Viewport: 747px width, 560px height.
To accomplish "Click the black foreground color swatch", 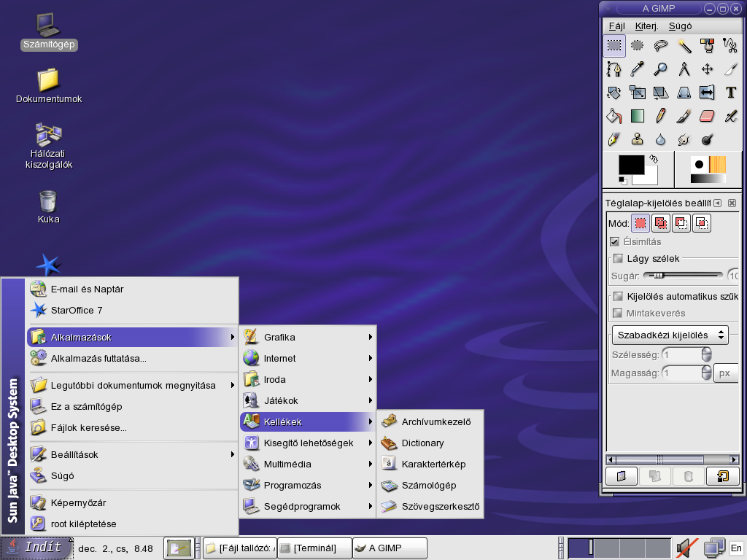I will (x=631, y=165).
